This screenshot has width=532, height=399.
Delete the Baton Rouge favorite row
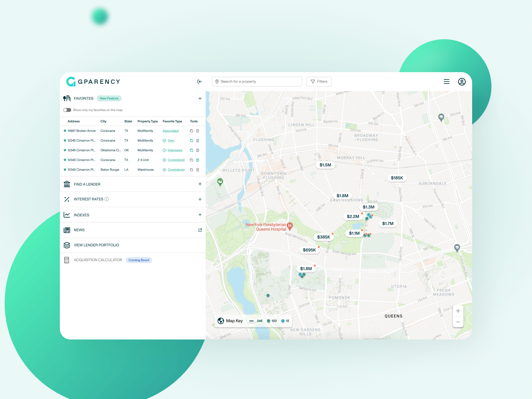click(198, 170)
